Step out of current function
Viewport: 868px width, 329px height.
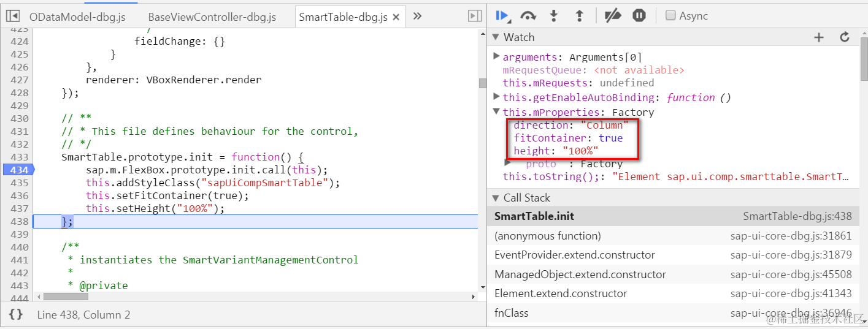tap(579, 16)
